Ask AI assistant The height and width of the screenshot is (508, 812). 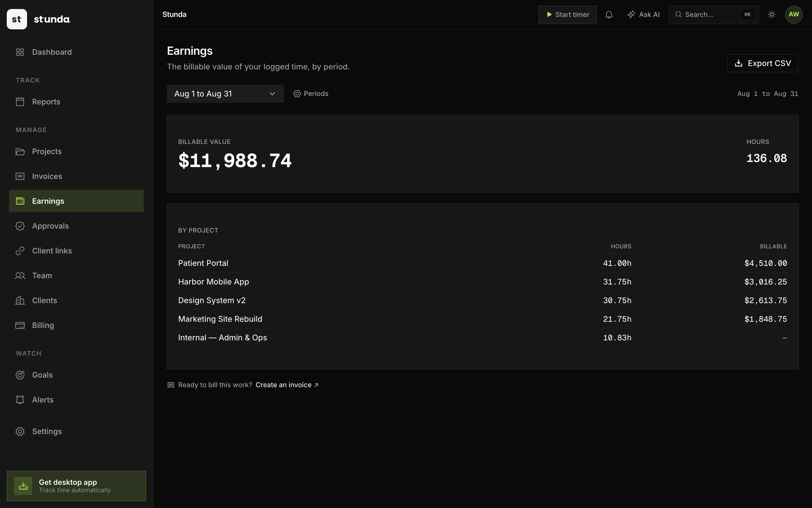[x=644, y=14]
